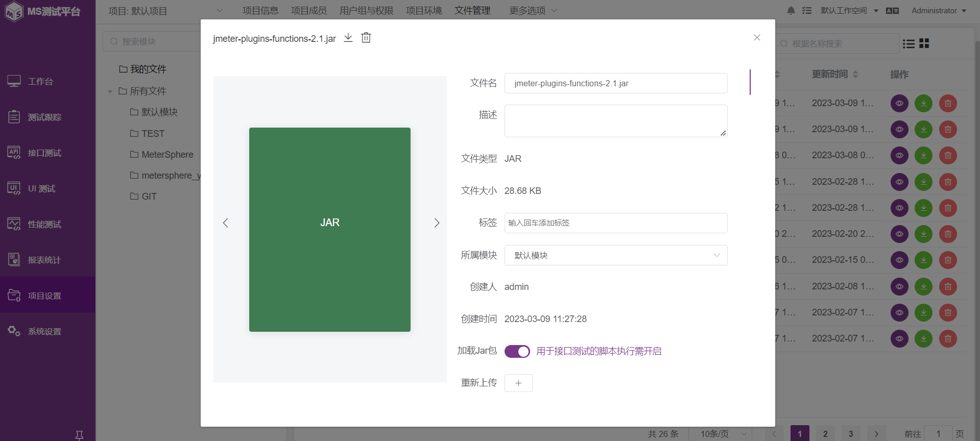
Task: Edit the 文件名 input field
Action: coord(616,83)
